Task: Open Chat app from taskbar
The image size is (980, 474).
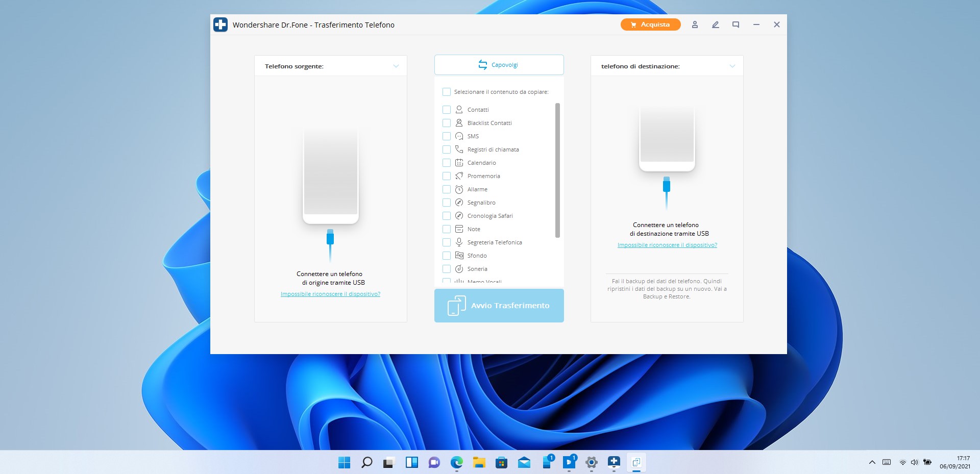Action: 434,462
